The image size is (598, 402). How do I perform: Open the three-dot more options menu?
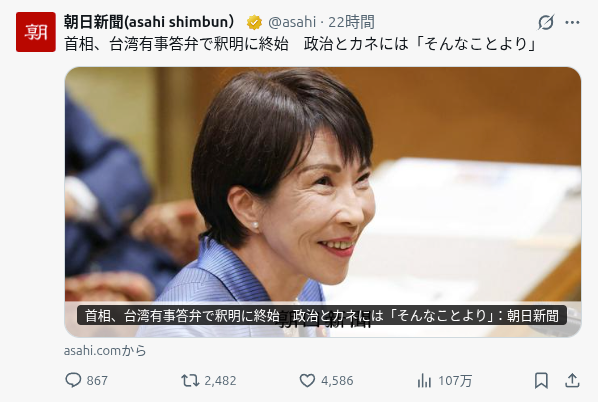pos(572,23)
